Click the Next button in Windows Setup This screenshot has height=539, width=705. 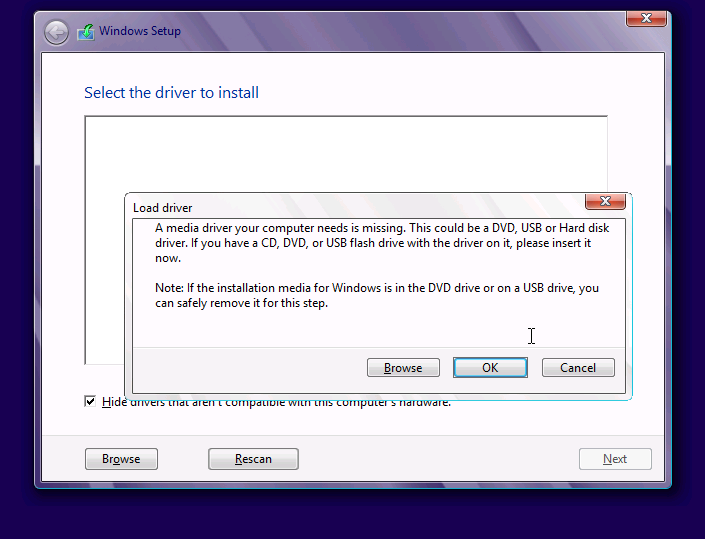point(615,459)
